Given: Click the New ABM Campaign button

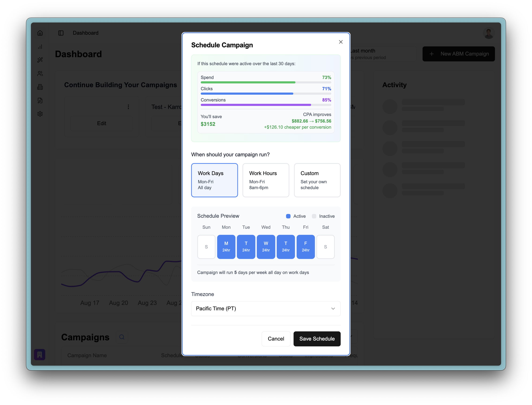Looking at the screenshot, I should pos(458,54).
